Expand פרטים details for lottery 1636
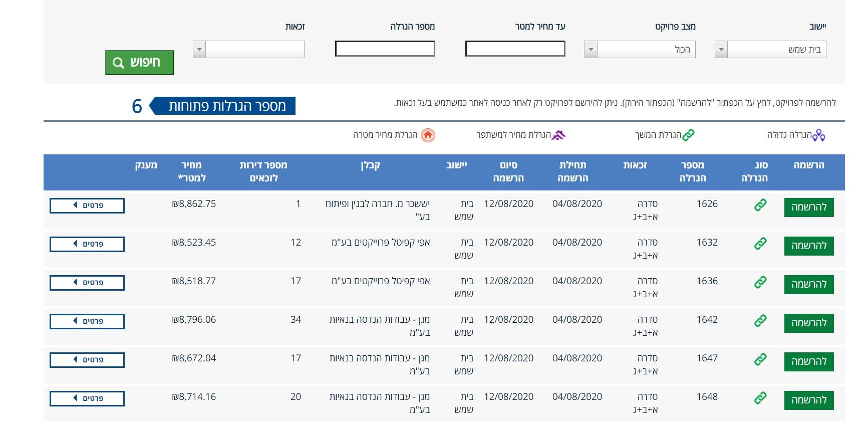868x421 pixels. tap(87, 283)
